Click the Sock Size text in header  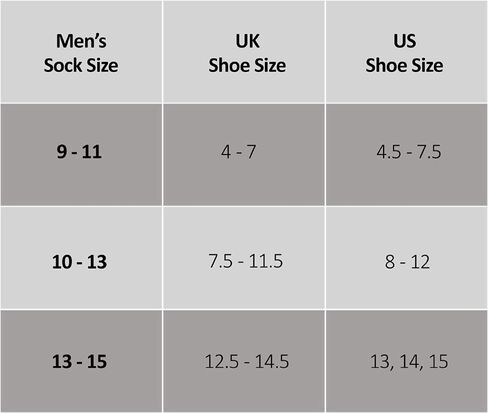pyautogui.click(x=81, y=65)
